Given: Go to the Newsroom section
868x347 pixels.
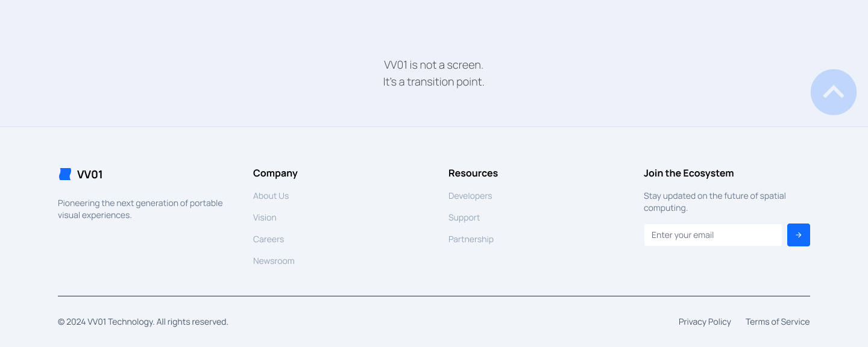Looking at the screenshot, I should (274, 261).
